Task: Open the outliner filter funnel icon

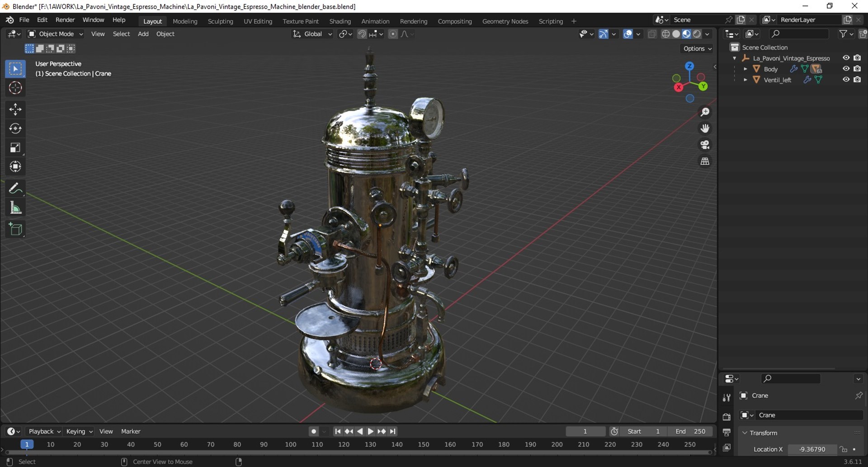Action: pyautogui.click(x=843, y=34)
